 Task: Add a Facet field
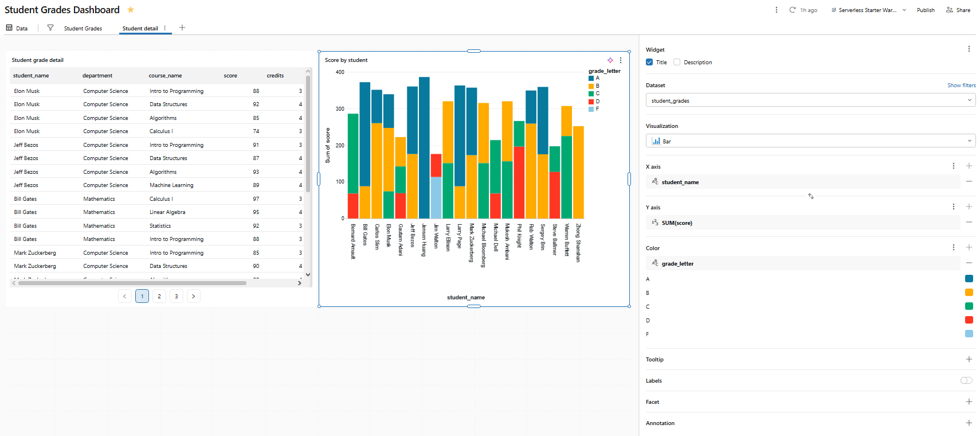(x=969, y=402)
